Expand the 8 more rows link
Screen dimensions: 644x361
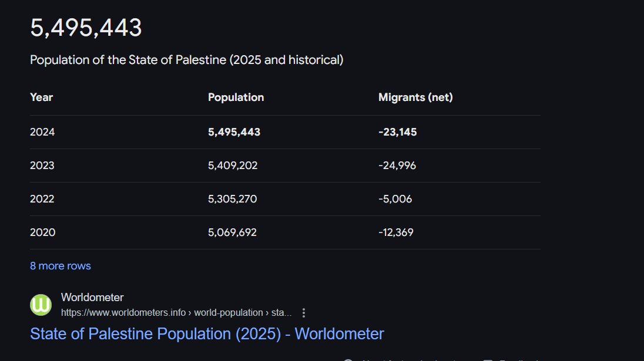pos(61,266)
